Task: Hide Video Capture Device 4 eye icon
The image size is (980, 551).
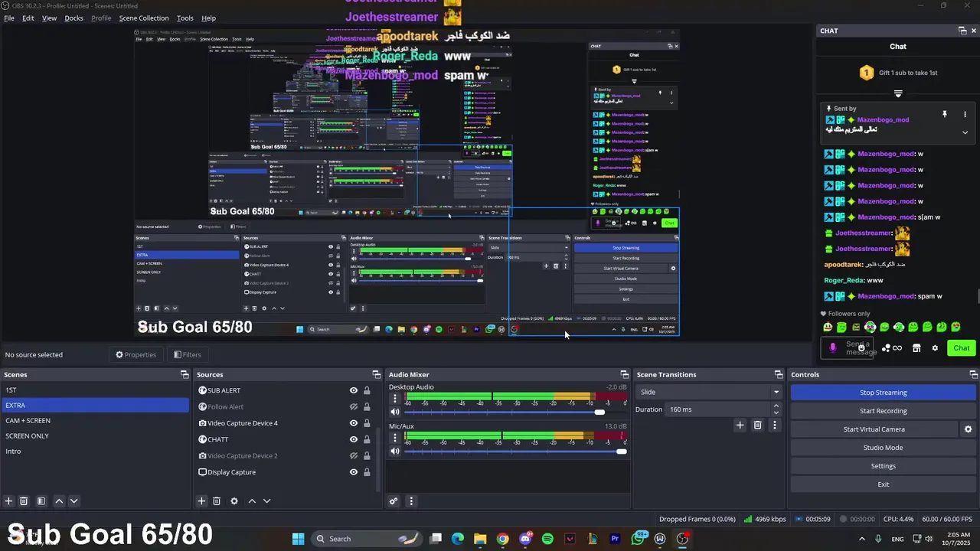Action: (353, 423)
